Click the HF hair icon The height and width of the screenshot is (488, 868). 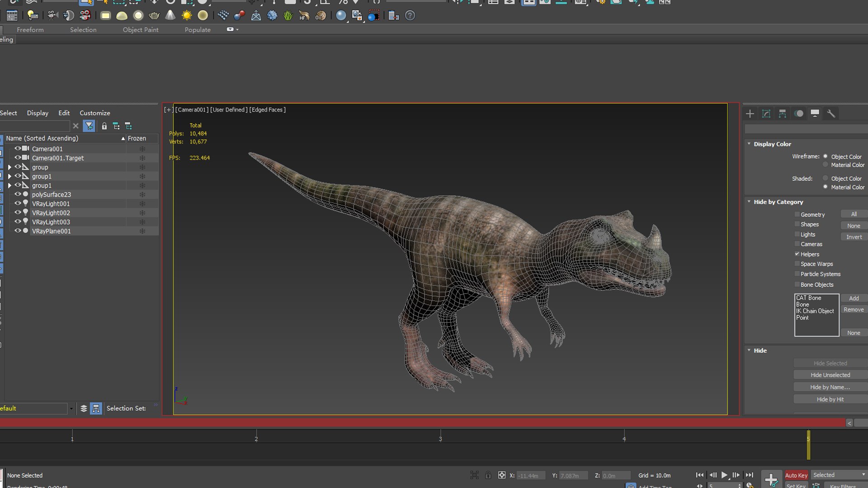pos(304,16)
